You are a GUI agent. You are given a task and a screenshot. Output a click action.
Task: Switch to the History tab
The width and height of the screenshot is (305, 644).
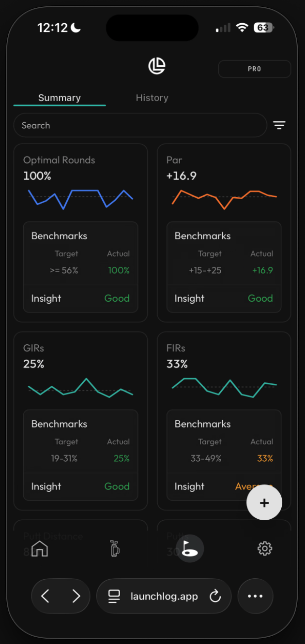click(152, 98)
